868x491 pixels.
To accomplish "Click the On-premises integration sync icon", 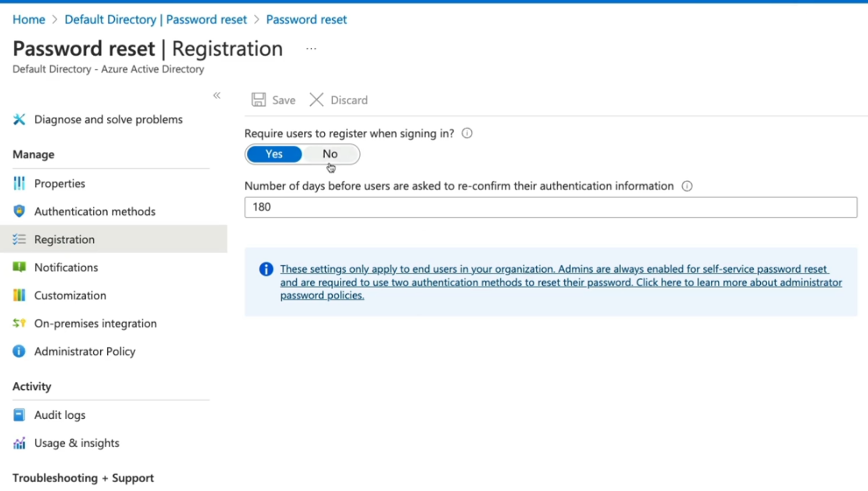I will click(x=19, y=323).
